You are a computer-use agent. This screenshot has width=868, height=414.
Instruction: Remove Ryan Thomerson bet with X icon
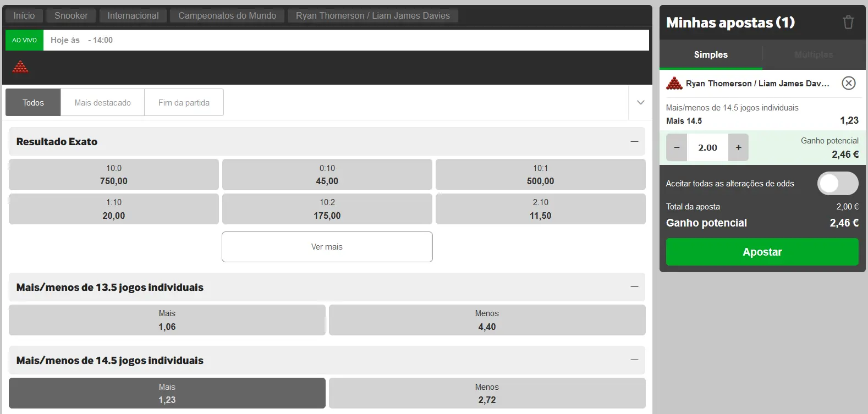point(849,83)
